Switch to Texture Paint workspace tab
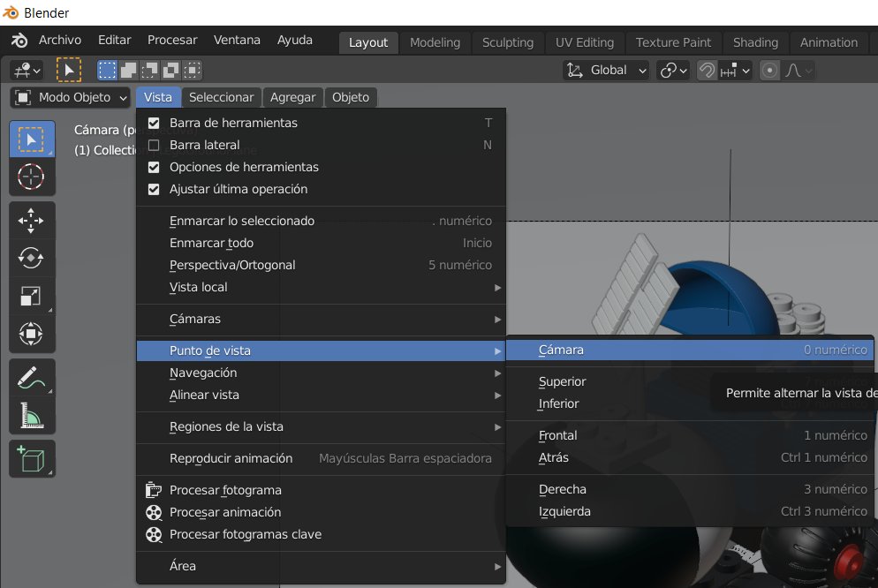 pyautogui.click(x=673, y=42)
